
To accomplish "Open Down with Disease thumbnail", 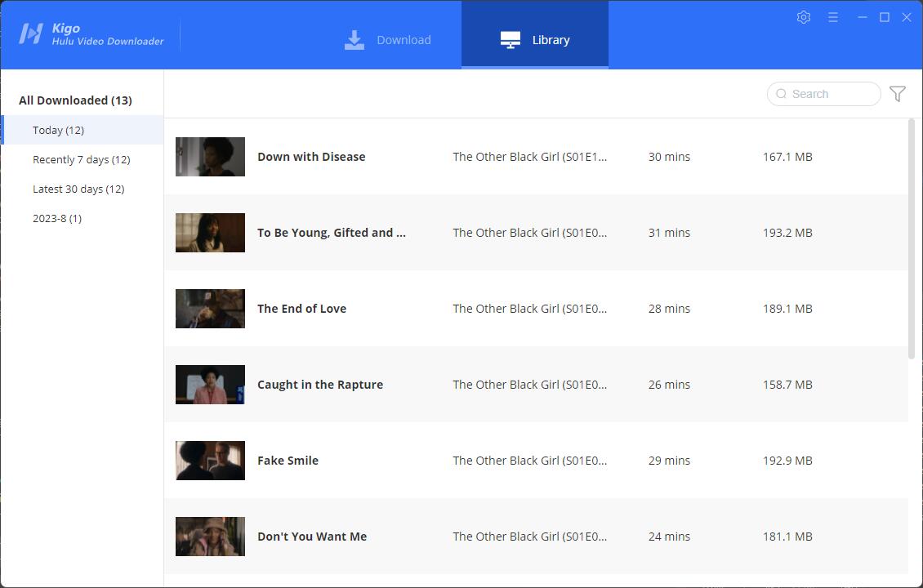I will tap(210, 157).
